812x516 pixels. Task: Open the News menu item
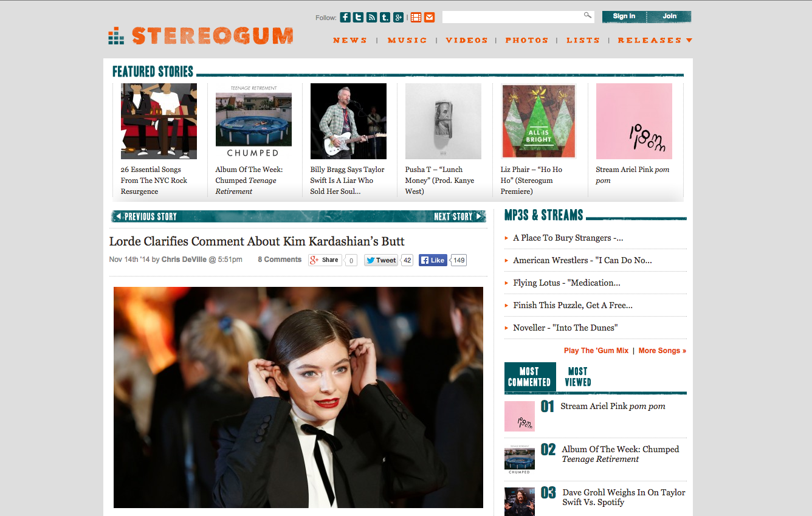[x=350, y=40]
